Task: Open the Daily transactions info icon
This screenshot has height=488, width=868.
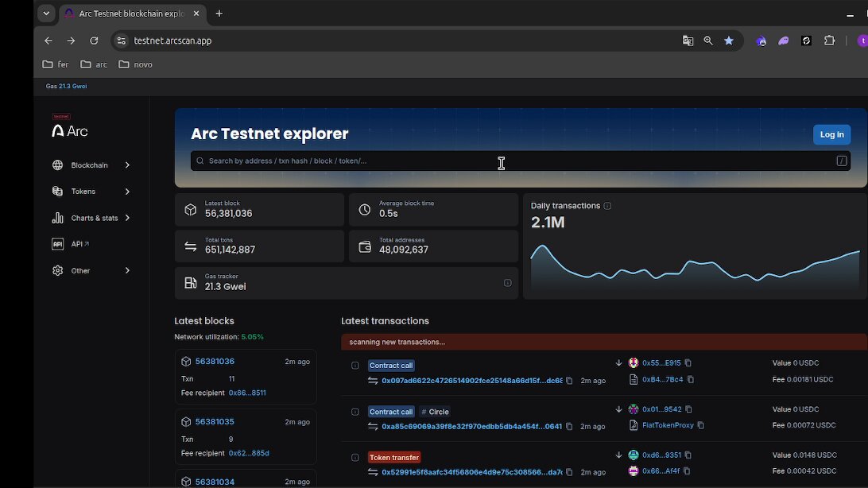Action: pyautogui.click(x=607, y=206)
